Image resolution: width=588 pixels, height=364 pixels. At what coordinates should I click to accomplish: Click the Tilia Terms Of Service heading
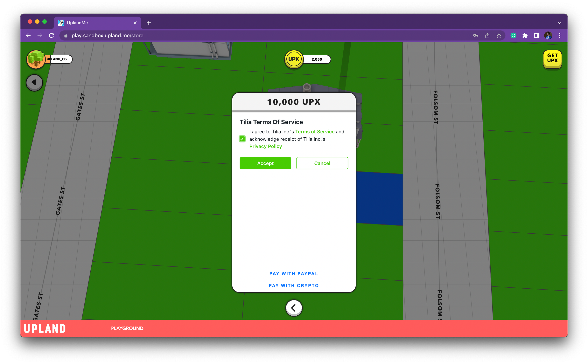tap(271, 122)
